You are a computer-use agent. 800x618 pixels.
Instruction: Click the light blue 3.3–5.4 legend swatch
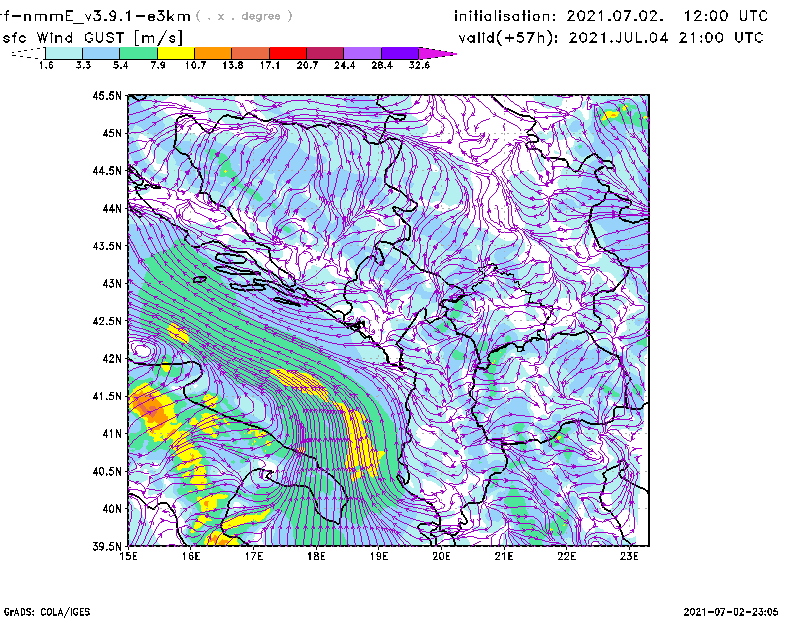(101, 53)
